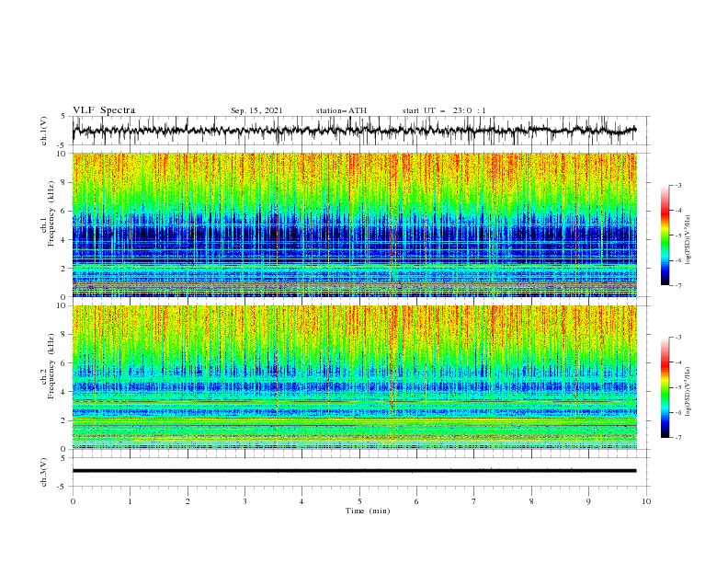Click the "ch.1(V)" axis label

click(44, 131)
